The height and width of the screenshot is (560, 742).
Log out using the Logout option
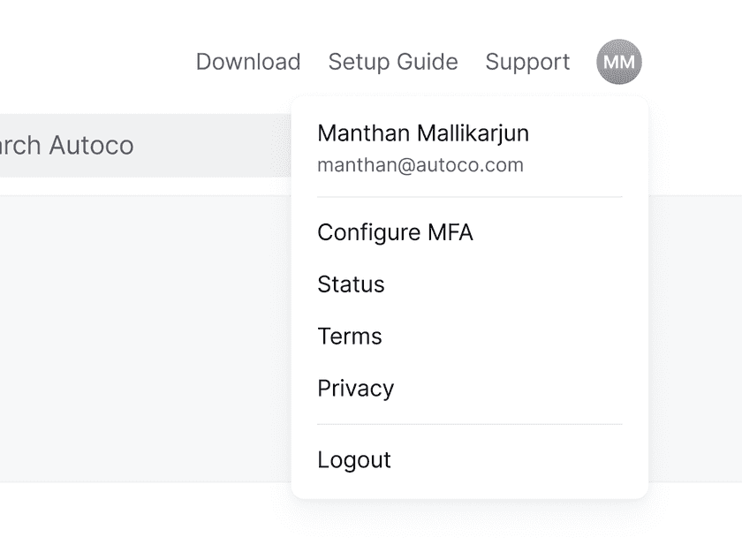[353, 460]
